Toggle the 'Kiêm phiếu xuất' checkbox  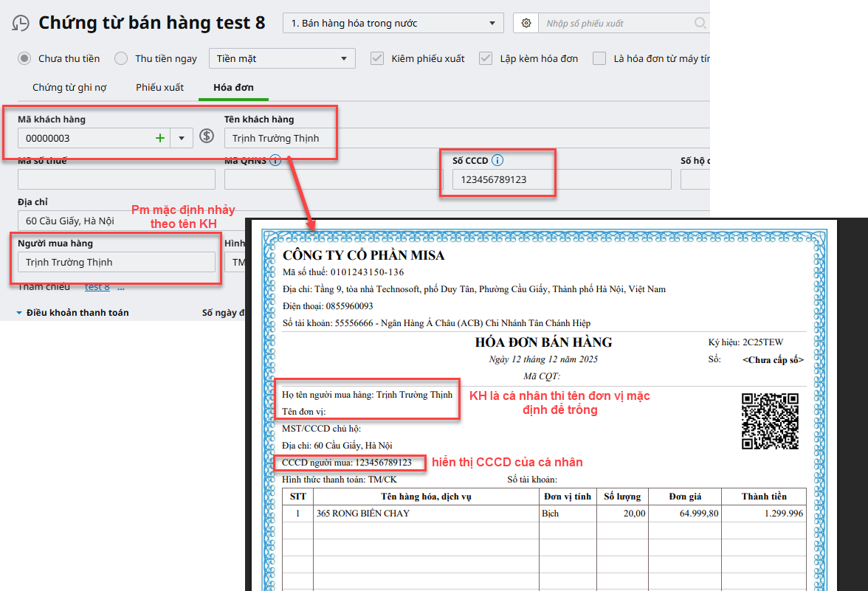pos(377,58)
